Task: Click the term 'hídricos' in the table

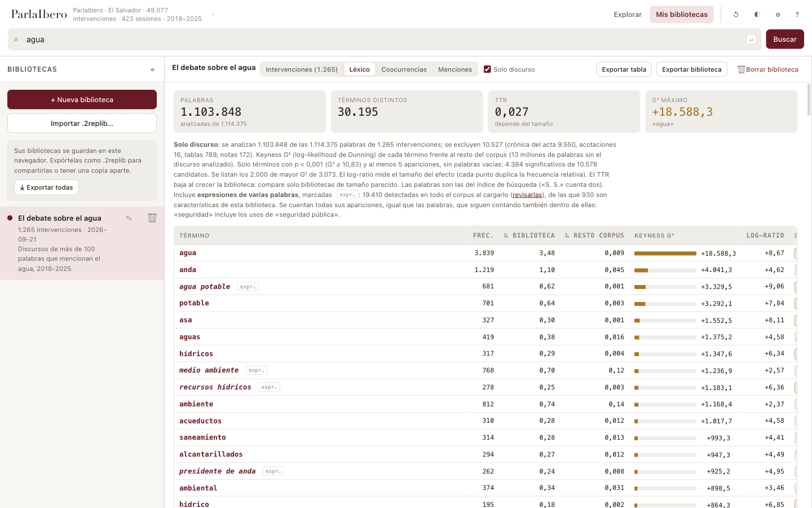Action: 196,354
